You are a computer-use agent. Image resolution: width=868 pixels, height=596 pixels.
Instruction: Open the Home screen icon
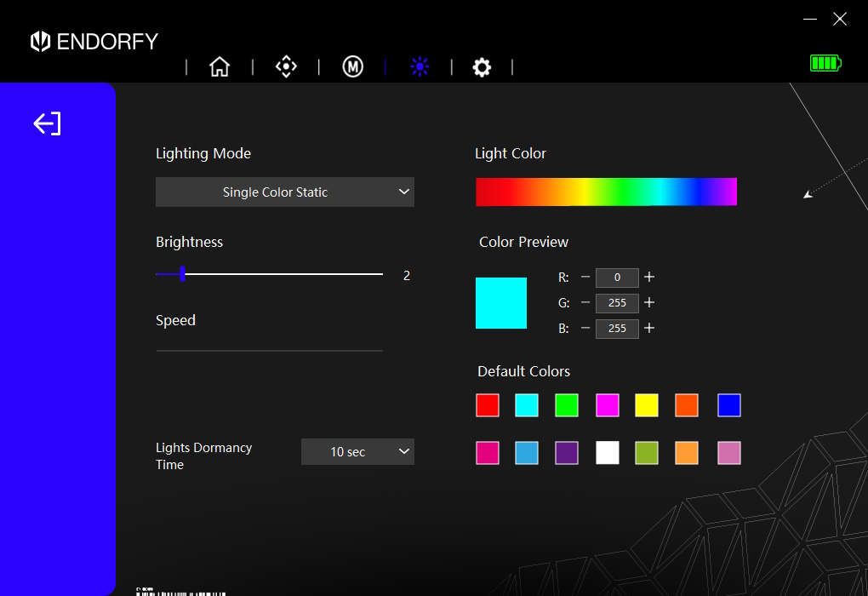point(220,66)
